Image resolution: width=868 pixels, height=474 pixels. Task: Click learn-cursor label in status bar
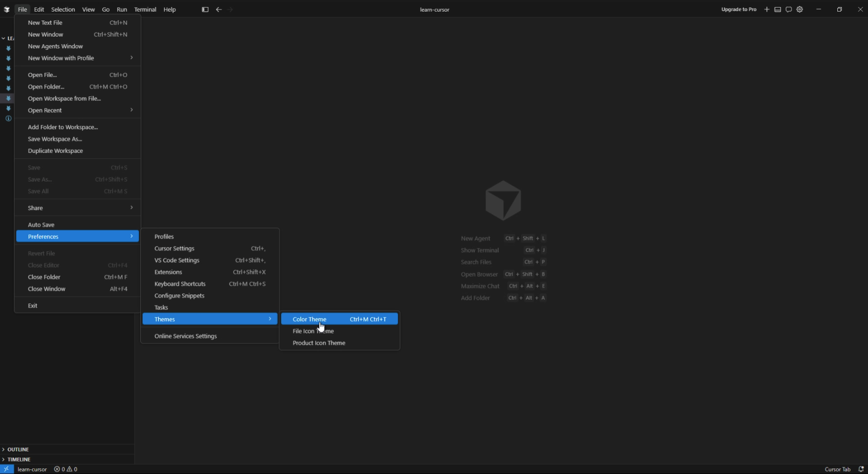click(x=32, y=469)
